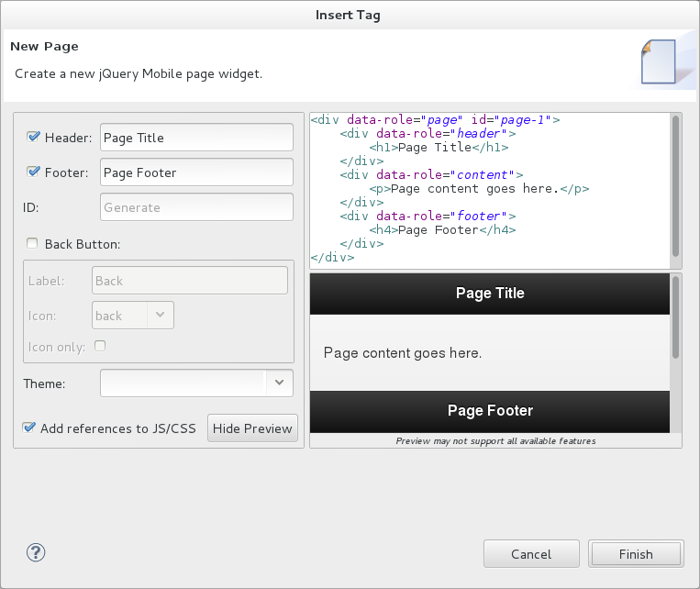The width and height of the screenshot is (700, 589).
Task: Focus the Footer text input
Action: point(196,172)
